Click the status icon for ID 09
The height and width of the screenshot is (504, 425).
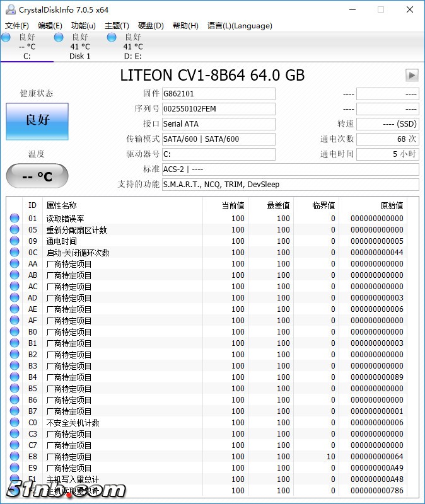tap(15, 241)
